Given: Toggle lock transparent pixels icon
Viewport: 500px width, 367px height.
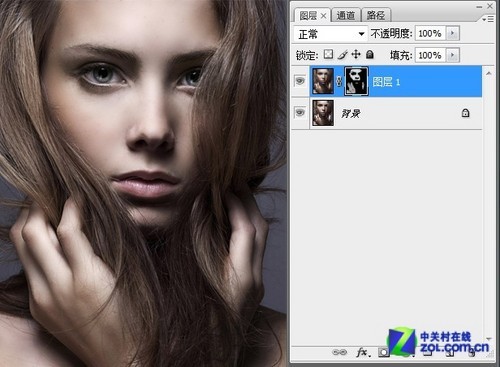Looking at the screenshot, I should point(328,54).
